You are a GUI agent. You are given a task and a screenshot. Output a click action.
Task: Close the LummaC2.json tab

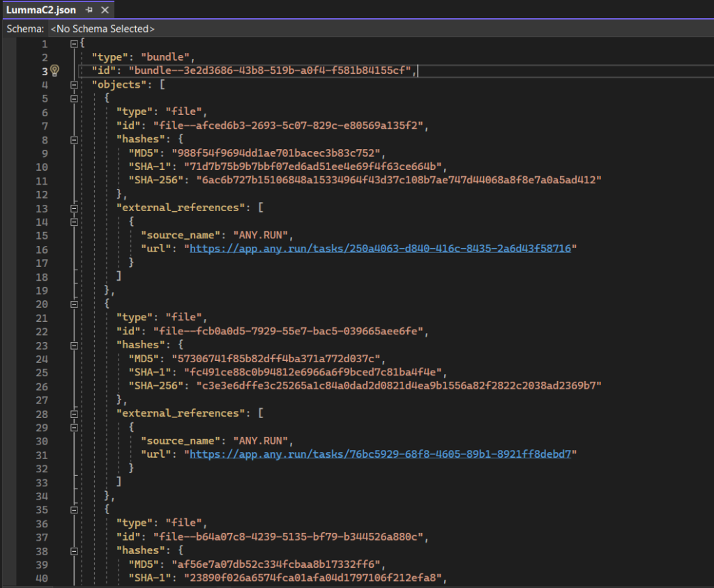pyautogui.click(x=105, y=10)
